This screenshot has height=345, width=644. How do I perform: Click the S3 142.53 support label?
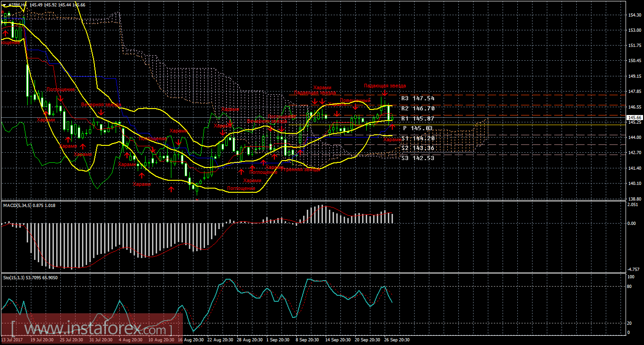tap(417, 158)
